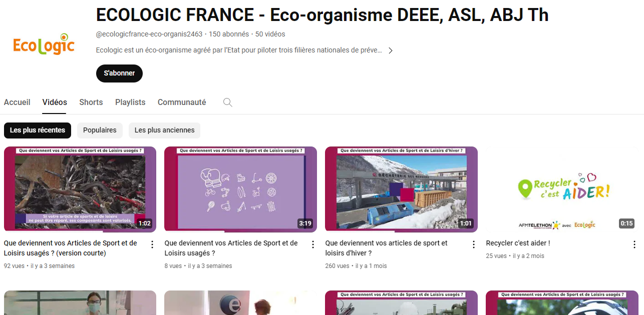The height and width of the screenshot is (315, 644).
Task: Open three-dot menu for Recycler c'est aider
Action: tap(634, 244)
